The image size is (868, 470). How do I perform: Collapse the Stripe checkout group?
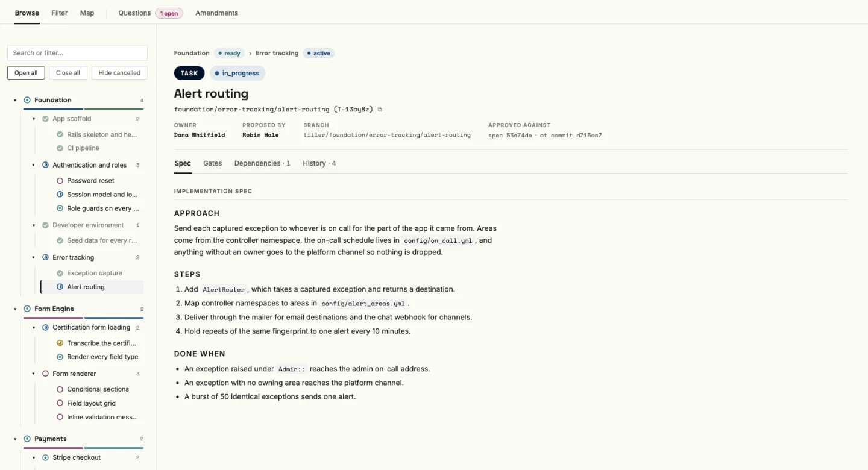pyautogui.click(x=34, y=457)
